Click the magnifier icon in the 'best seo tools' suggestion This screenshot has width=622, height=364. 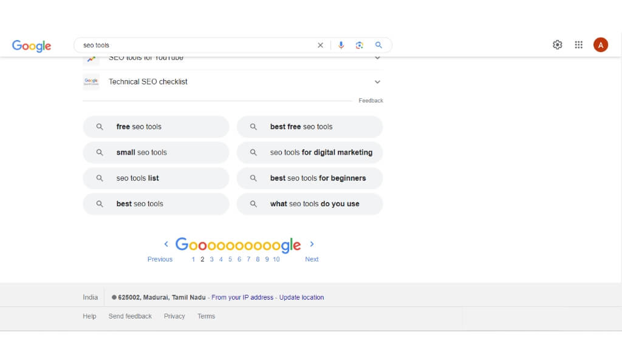pyautogui.click(x=100, y=204)
